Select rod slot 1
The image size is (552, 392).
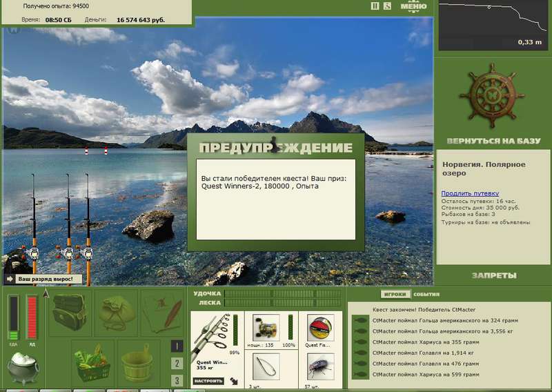click(177, 346)
